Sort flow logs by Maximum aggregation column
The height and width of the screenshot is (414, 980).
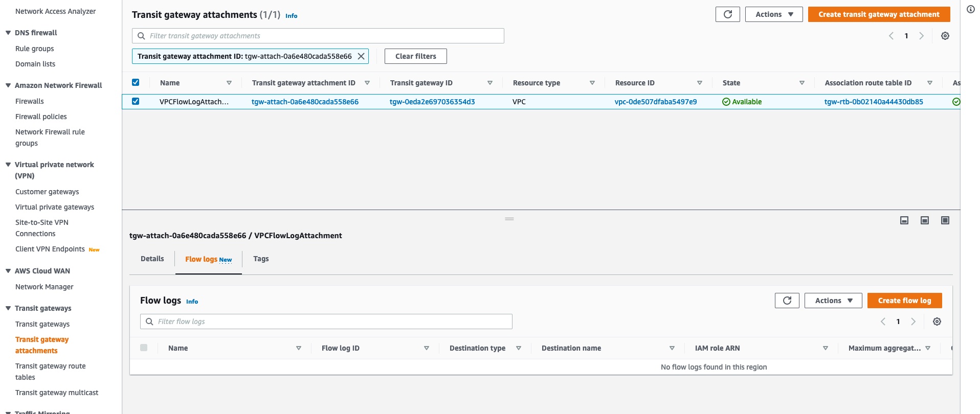tap(928, 348)
